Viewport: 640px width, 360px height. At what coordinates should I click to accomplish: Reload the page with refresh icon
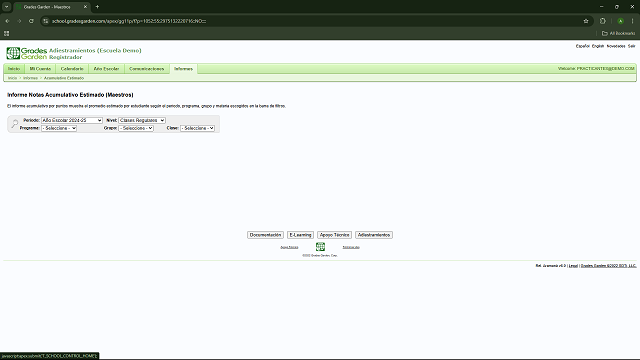click(x=31, y=21)
